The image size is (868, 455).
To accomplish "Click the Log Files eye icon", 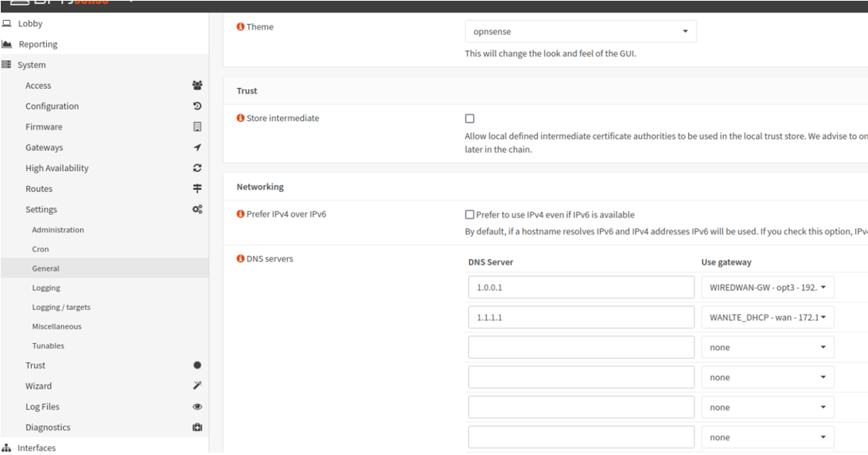I will [197, 406].
